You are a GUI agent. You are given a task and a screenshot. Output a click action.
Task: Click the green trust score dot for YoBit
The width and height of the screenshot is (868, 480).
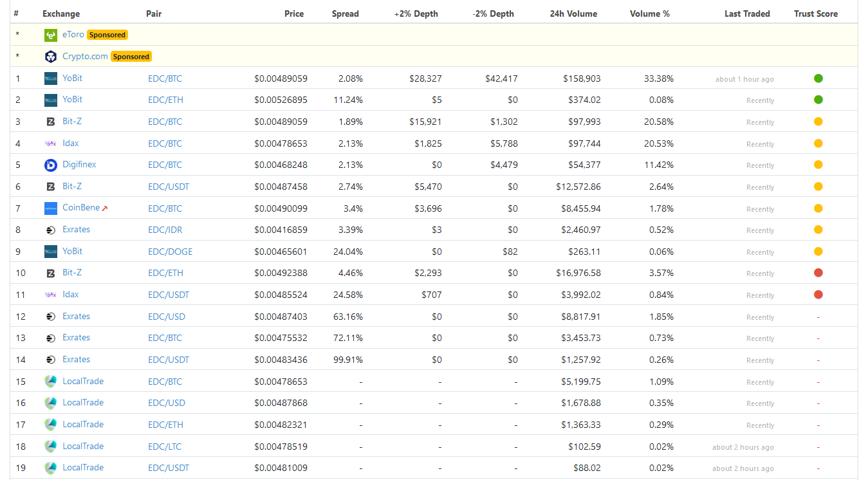[x=818, y=78]
